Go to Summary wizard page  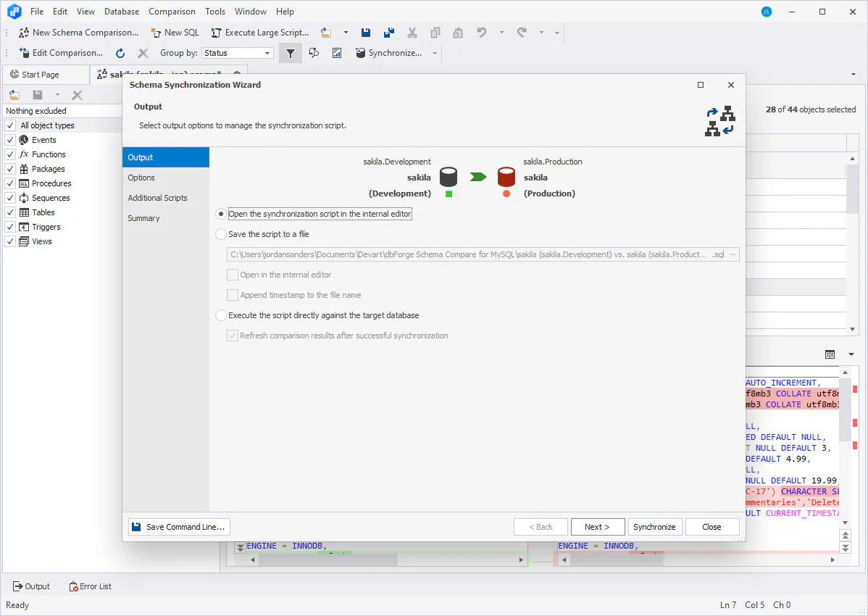(166, 218)
